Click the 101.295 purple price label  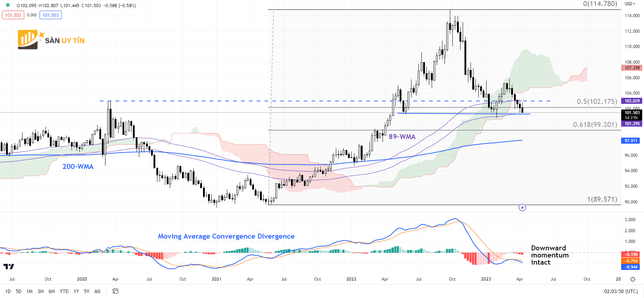point(632,124)
